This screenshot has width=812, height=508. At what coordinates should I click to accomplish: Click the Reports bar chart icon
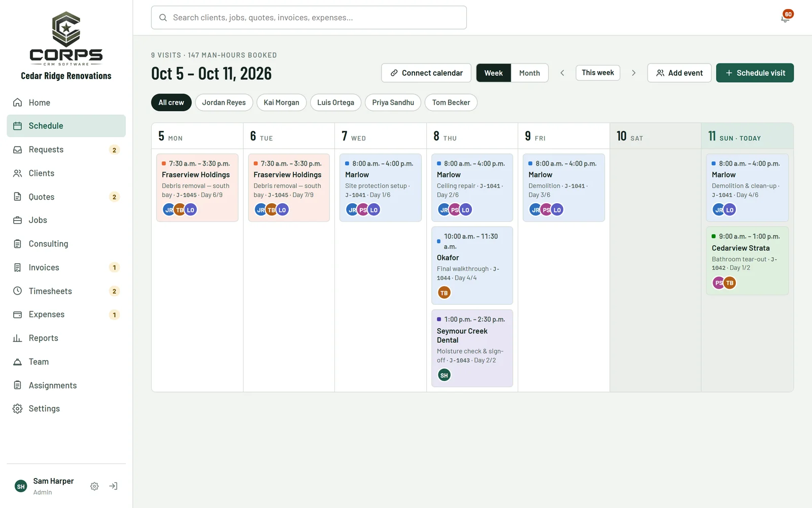pos(18,338)
